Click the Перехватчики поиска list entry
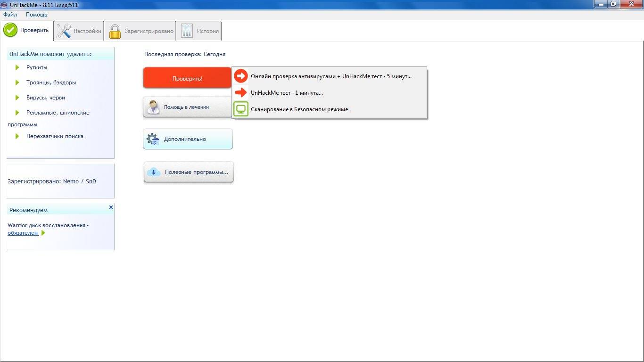 coord(55,136)
